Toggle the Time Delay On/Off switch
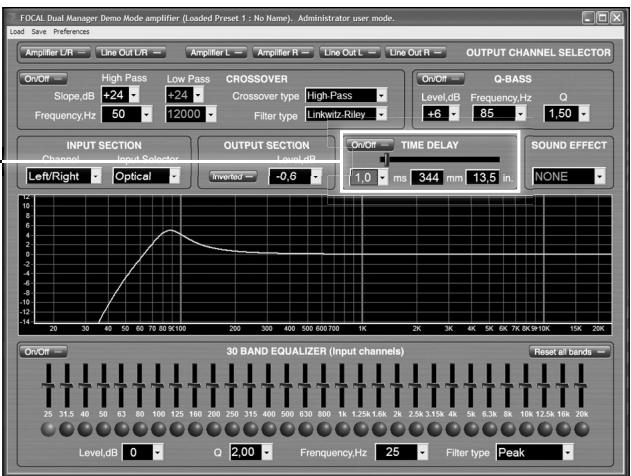The height and width of the screenshot is (476, 631). (366, 144)
